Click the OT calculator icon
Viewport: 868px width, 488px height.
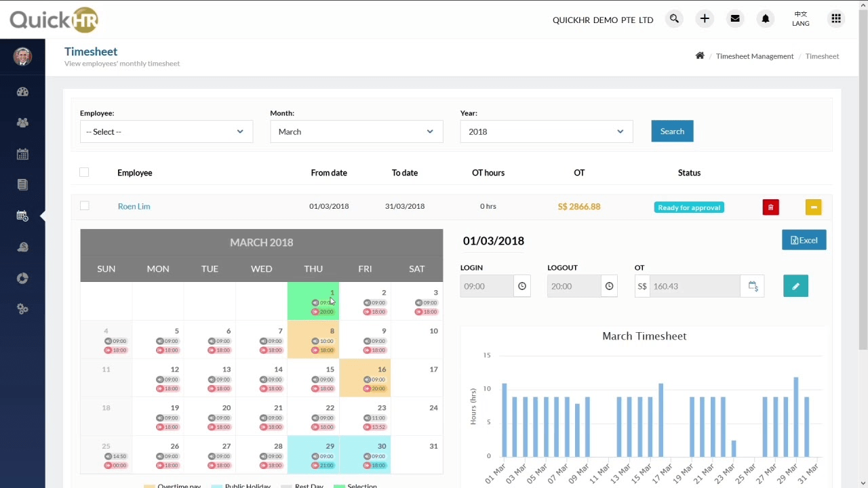point(753,286)
